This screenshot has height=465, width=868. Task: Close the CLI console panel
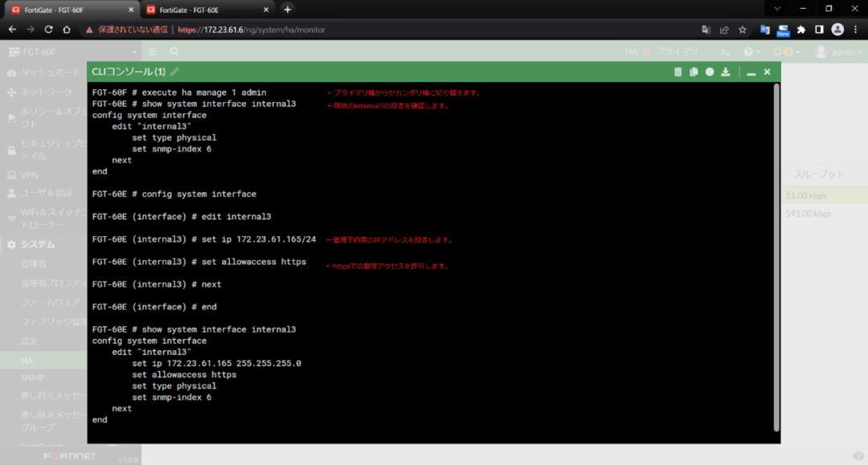pos(768,72)
